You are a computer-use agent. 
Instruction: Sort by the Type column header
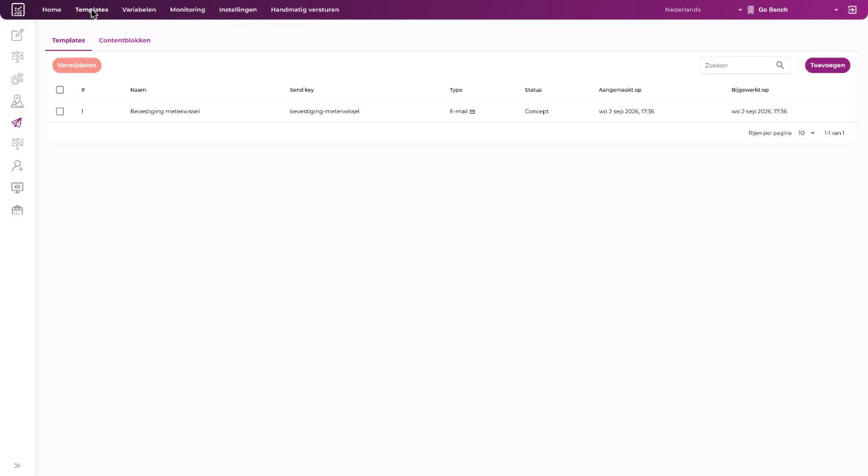tap(456, 90)
